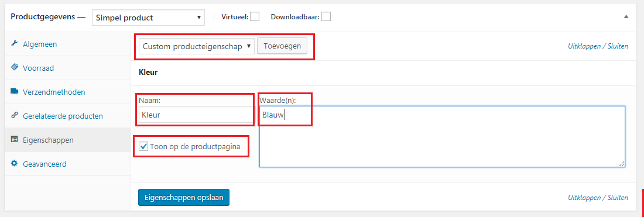Image resolution: width=644 pixels, height=217 pixels.
Task: Click the link icon beside Gerelateerde producten
Action: point(15,115)
